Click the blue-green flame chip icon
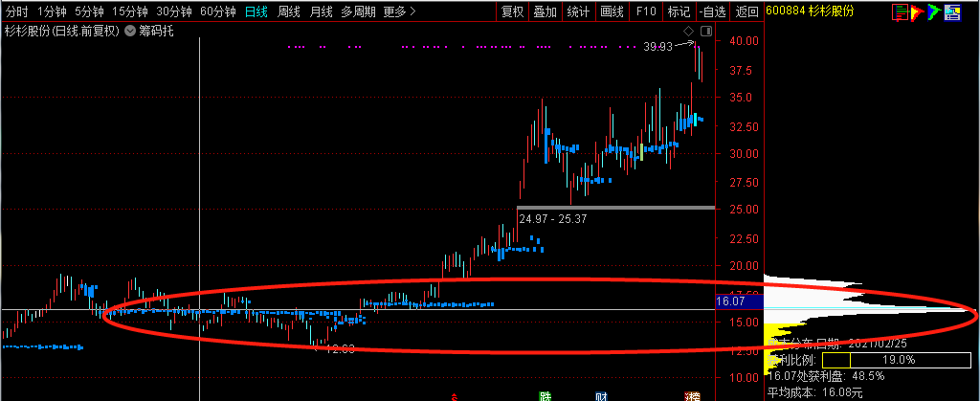The width and height of the screenshot is (980, 401). 934,11
